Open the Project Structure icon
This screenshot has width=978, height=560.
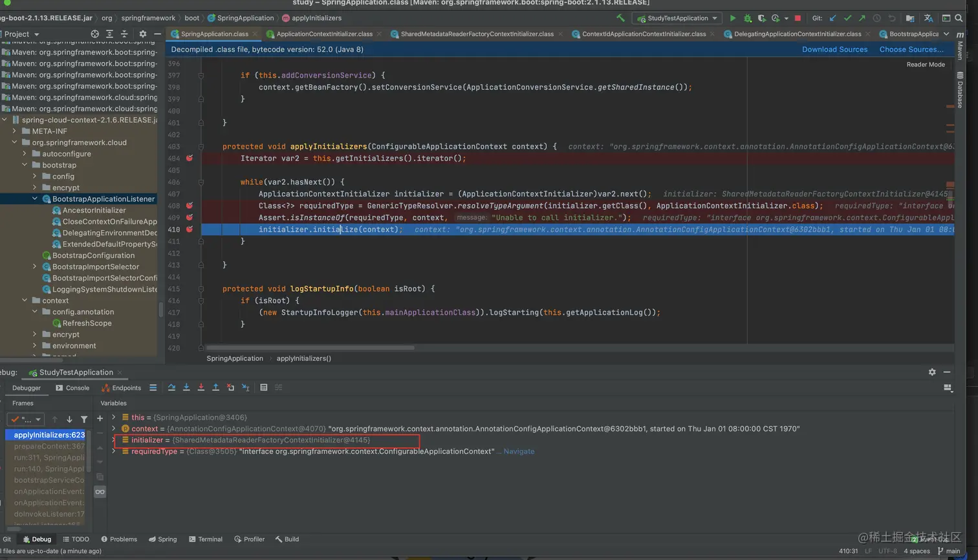pos(910,18)
